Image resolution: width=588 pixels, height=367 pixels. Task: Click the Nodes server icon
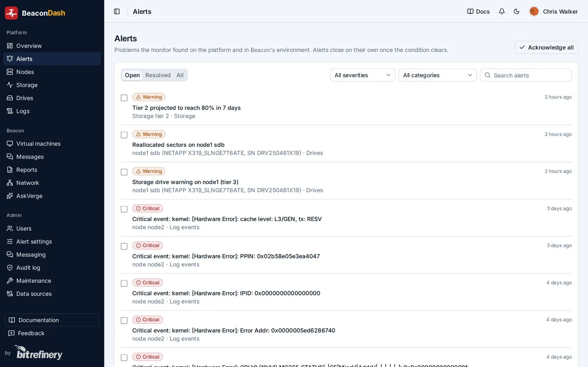coord(10,72)
